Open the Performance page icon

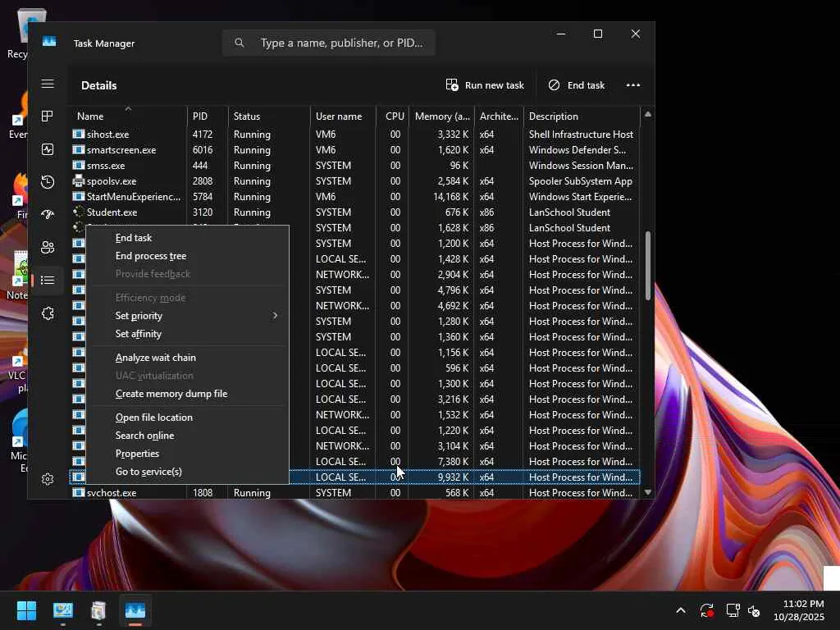click(48, 149)
